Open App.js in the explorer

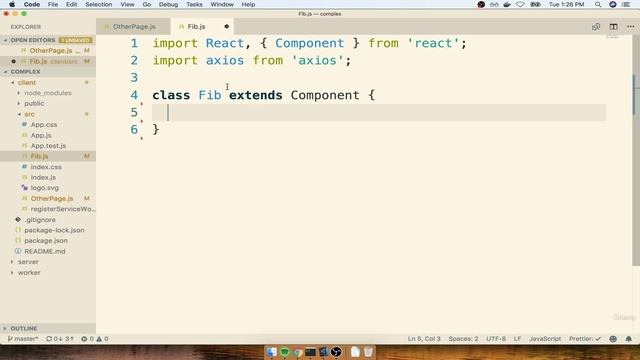pos(41,135)
